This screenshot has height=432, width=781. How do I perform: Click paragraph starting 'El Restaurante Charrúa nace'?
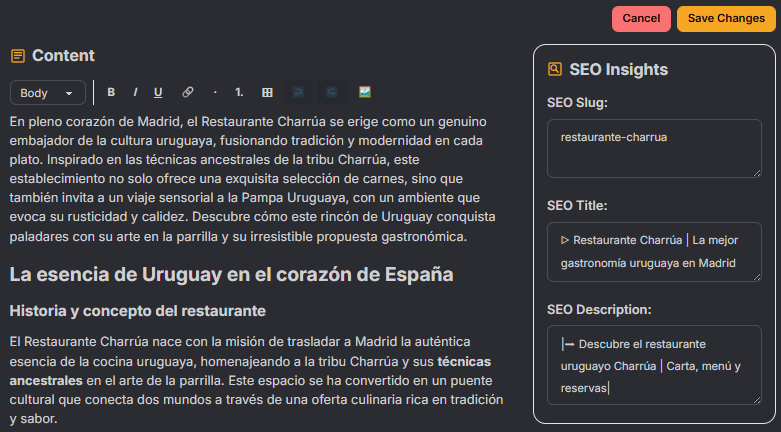click(x=257, y=380)
